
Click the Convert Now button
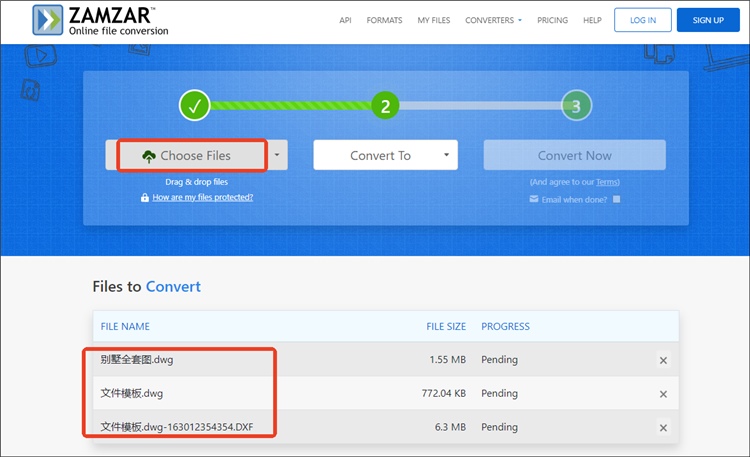click(574, 155)
